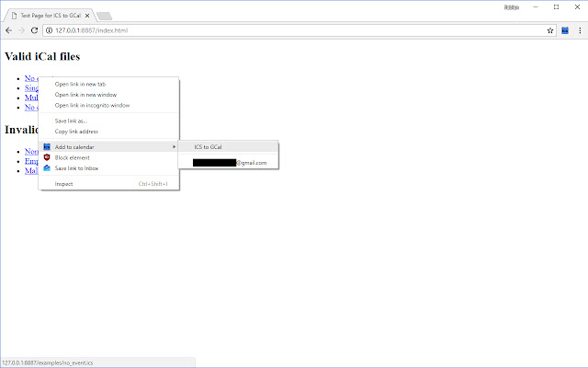Open the first 'No' link under Valid iCal files

tap(31, 78)
